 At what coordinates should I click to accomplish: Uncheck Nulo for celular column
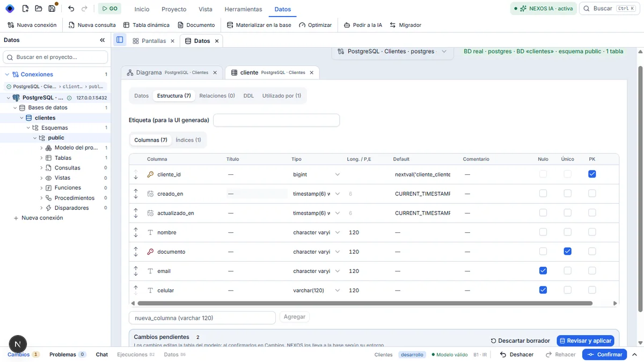[543, 290]
